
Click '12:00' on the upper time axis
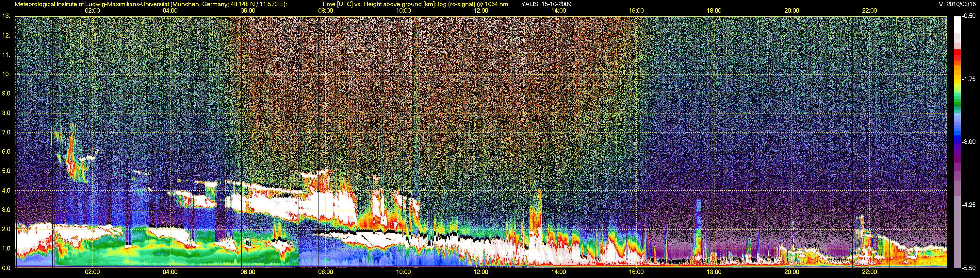481,11
